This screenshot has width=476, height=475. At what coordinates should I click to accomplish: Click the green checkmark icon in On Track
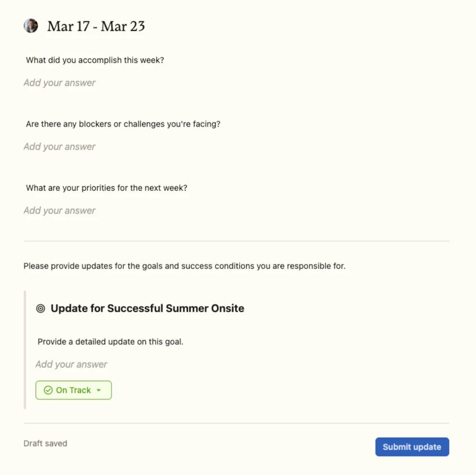48,390
